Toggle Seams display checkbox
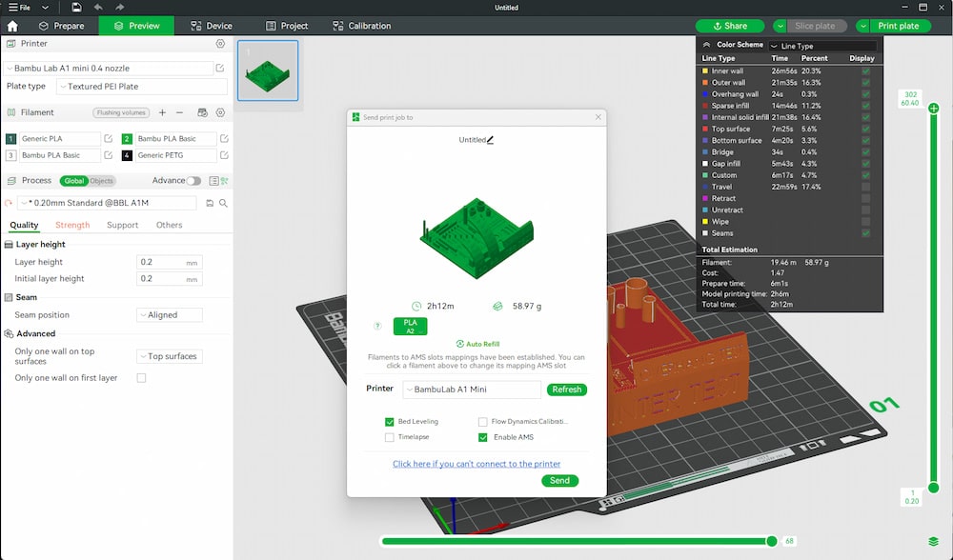The width and height of the screenshot is (953, 560). [x=865, y=233]
